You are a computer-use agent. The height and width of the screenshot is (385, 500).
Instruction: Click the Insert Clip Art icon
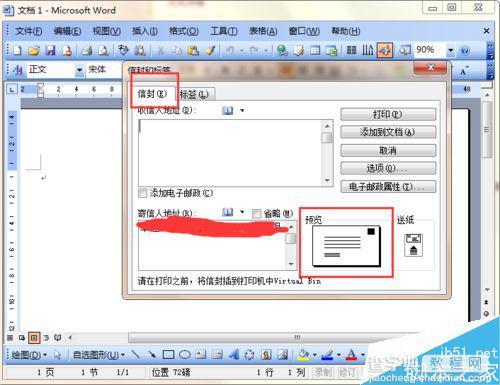pos(266,354)
